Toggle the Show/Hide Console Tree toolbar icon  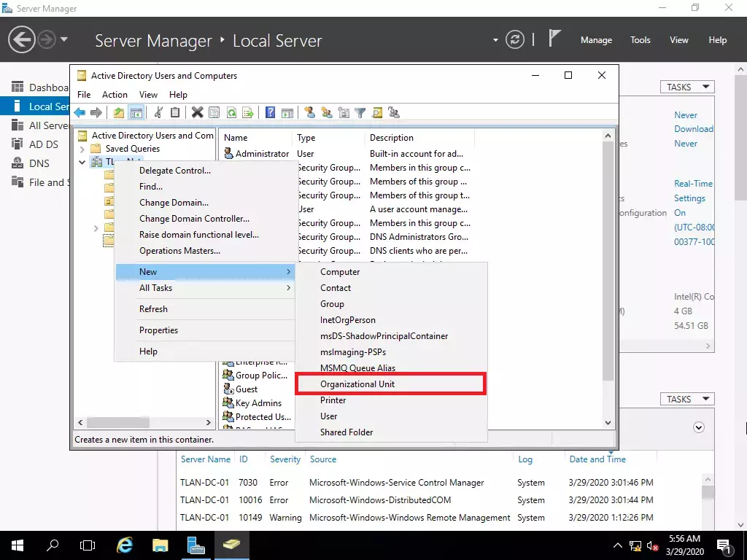click(x=136, y=113)
